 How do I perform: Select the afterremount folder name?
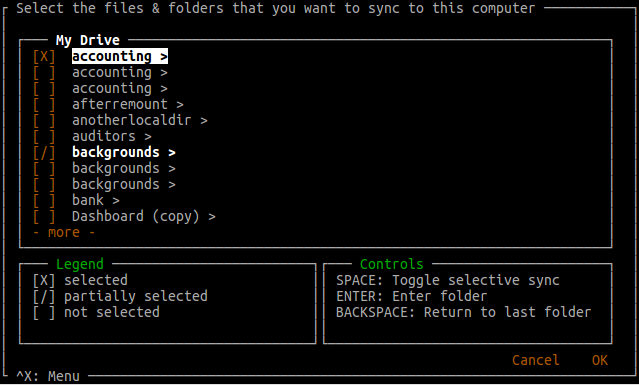point(120,104)
